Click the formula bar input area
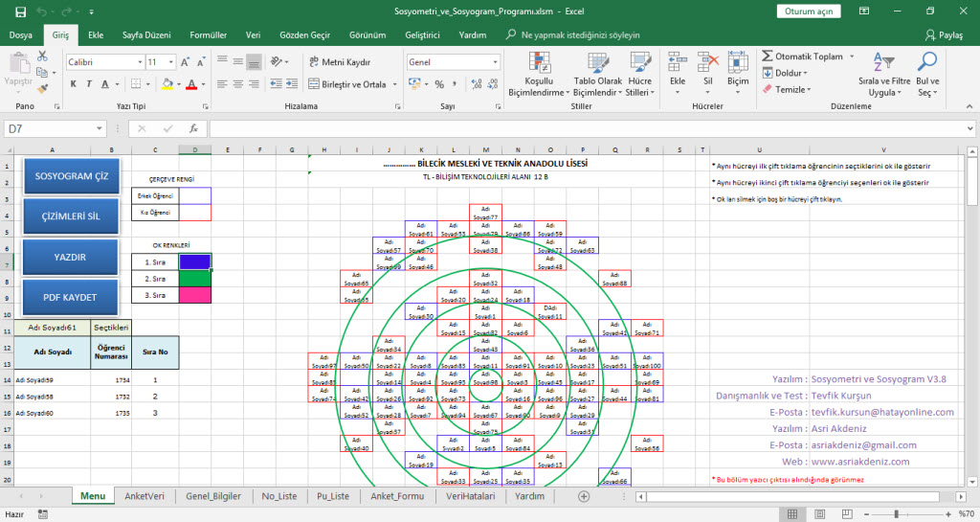 pos(587,128)
